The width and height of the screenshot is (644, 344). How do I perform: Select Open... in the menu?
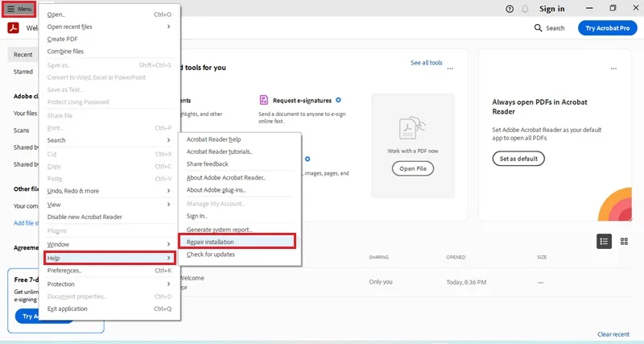click(109, 15)
